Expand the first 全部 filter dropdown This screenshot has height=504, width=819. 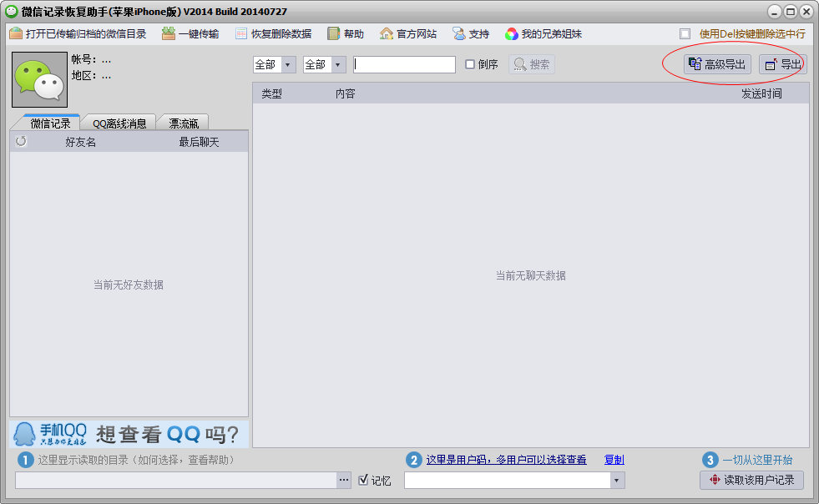pos(288,65)
